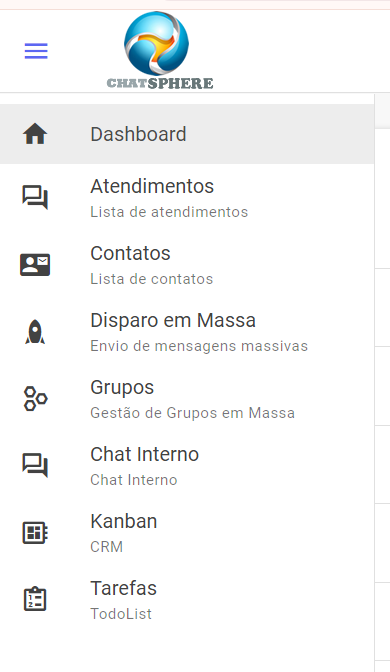This screenshot has height=672, width=390.
Task: Go to Contatos page
Action: click(x=187, y=264)
